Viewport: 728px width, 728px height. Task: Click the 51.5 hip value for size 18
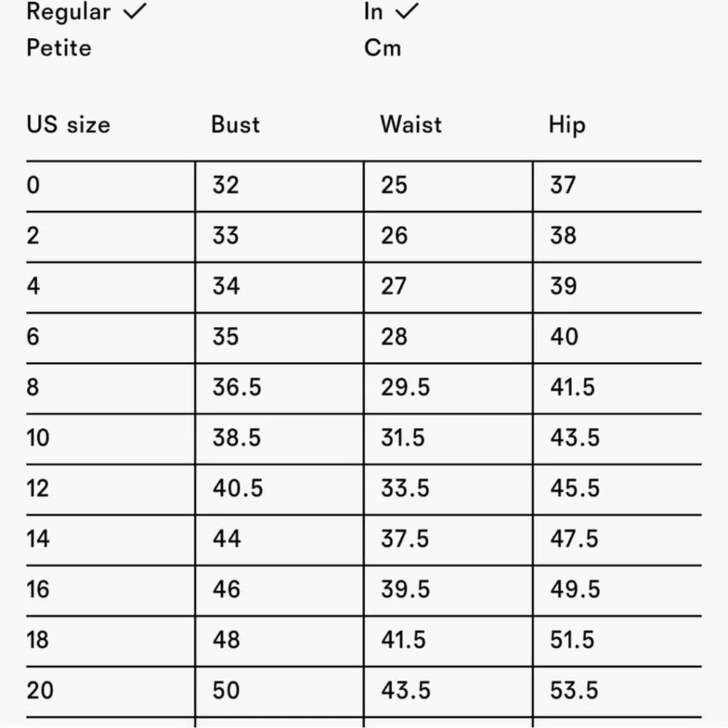572,640
